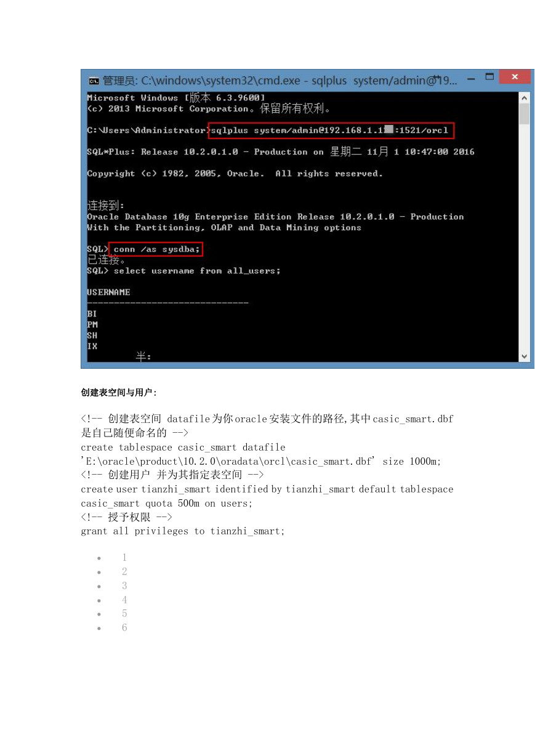Screen dimensions: 535x756
Task: Click the red-boxed sqlplus system/admin command
Action: (332, 131)
